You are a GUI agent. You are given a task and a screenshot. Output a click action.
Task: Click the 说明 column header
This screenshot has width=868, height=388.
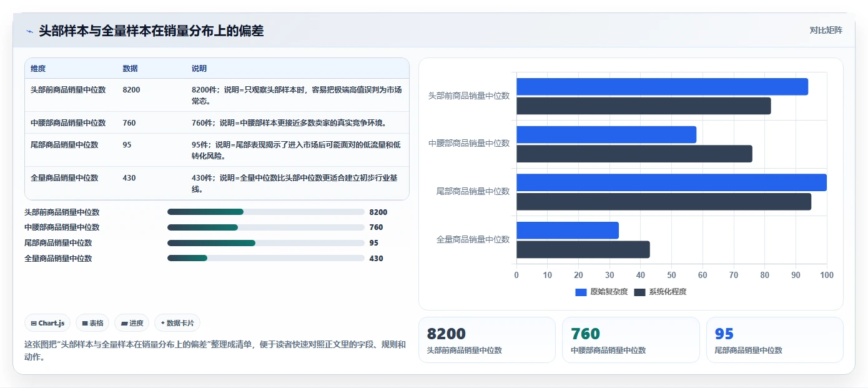pyautogui.click(x=199, y=69)
